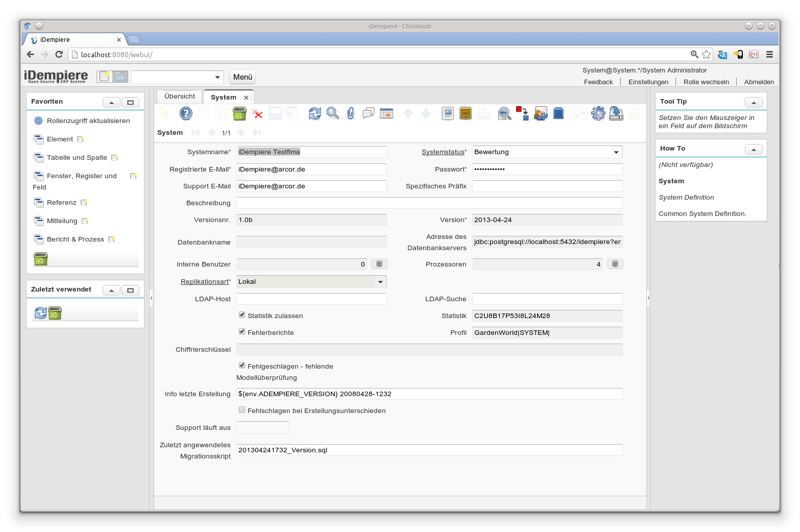Select the iDempiere browser tab
Image resolution: width=800 pixels, height=532 pixels.
click(x=74, y=40)
